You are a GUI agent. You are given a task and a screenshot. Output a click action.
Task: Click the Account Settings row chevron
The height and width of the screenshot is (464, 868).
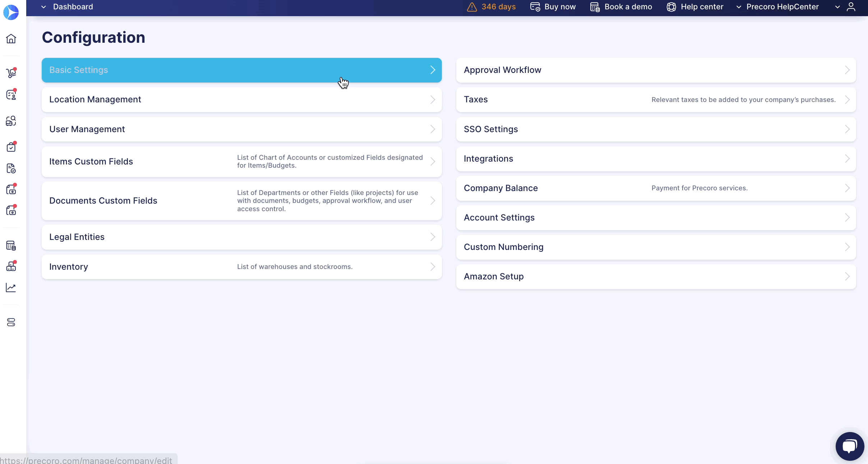click(x=847, y=218)
